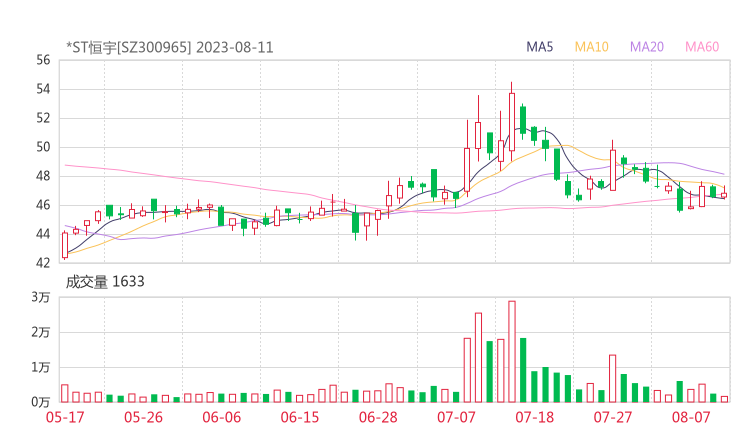740x440 pixels.
Task: Click the 44 price axis label
Action: 43,234
